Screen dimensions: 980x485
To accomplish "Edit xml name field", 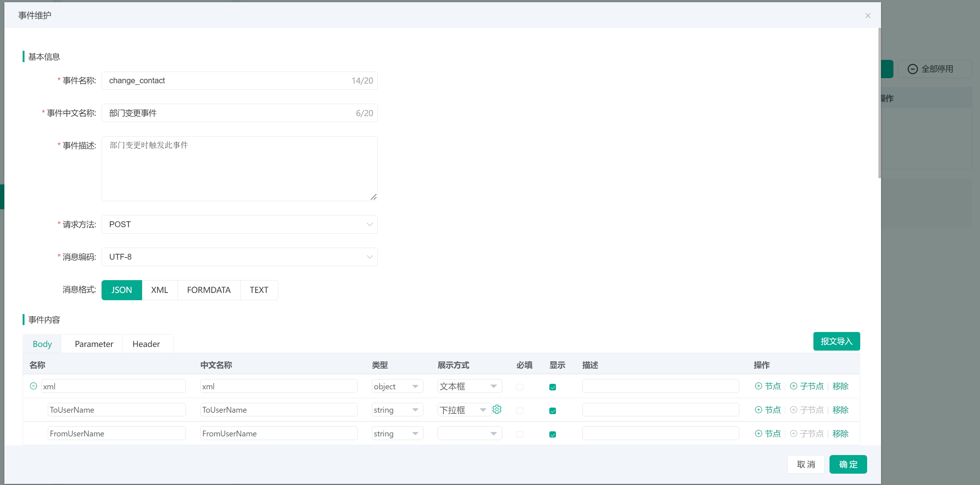I will pyautogui.click(x=113, y=386).
